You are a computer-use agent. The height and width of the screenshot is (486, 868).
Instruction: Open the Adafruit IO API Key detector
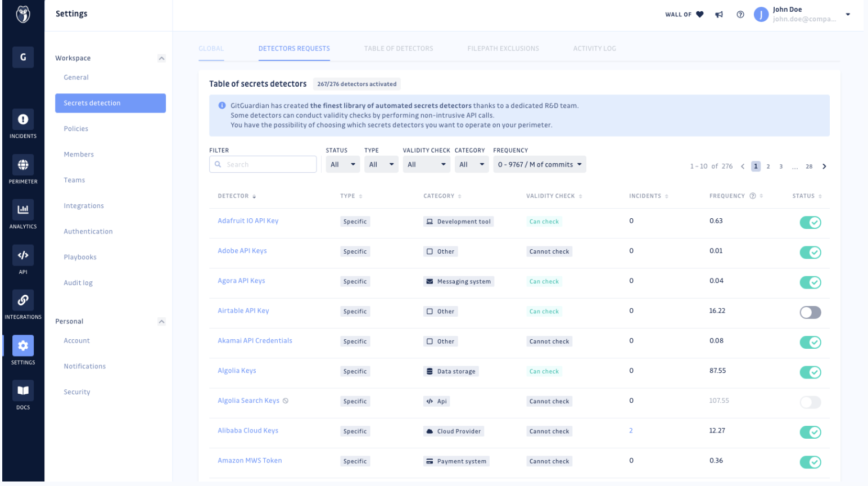point(248,220)
